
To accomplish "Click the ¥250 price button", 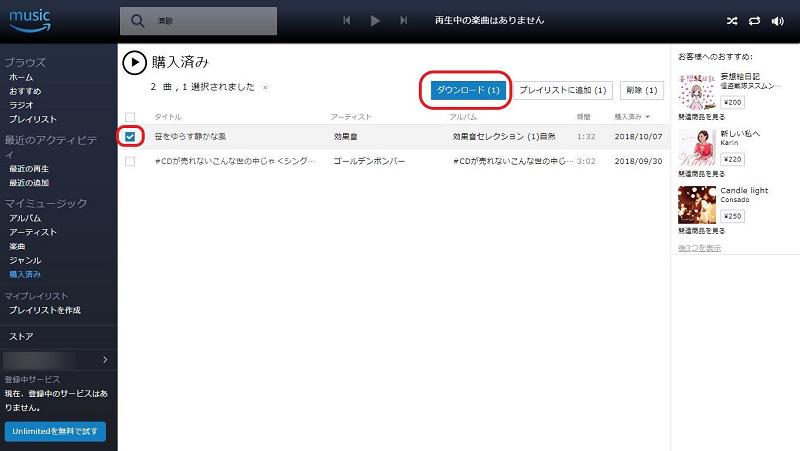I will (x=732, y=216).
